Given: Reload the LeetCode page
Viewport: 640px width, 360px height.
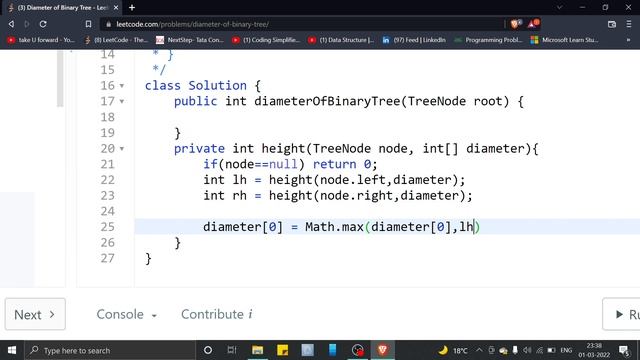Looking at the screenshot, I should (x=43, y=24).
